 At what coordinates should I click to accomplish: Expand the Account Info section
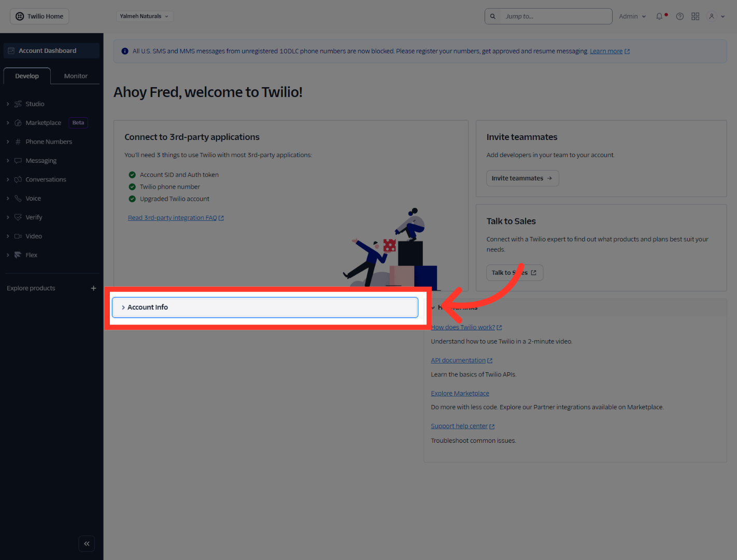pos(265,307)
